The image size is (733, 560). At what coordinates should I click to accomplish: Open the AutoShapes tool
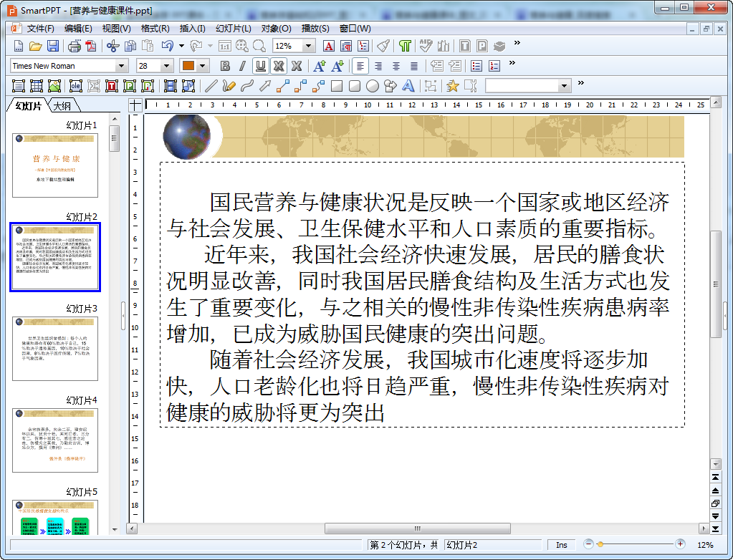point(391,86)
